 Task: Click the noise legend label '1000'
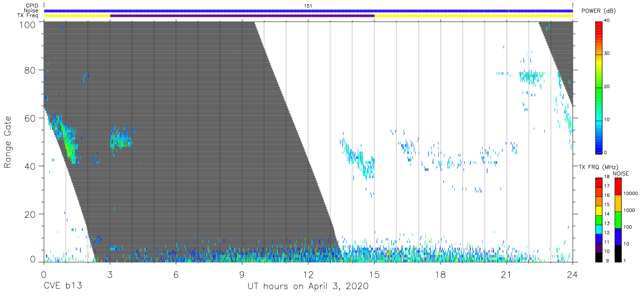(629, 210)
